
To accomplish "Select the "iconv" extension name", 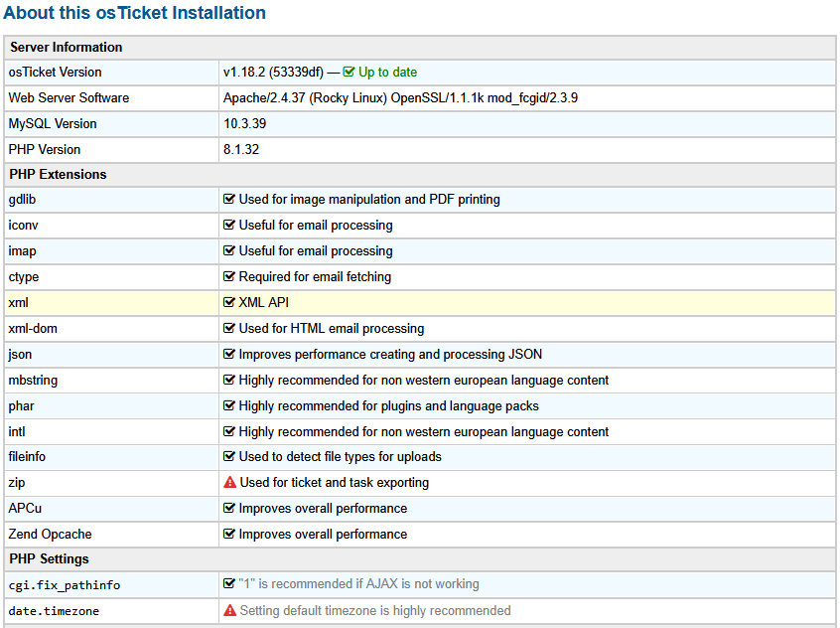I will coord(23,225).
